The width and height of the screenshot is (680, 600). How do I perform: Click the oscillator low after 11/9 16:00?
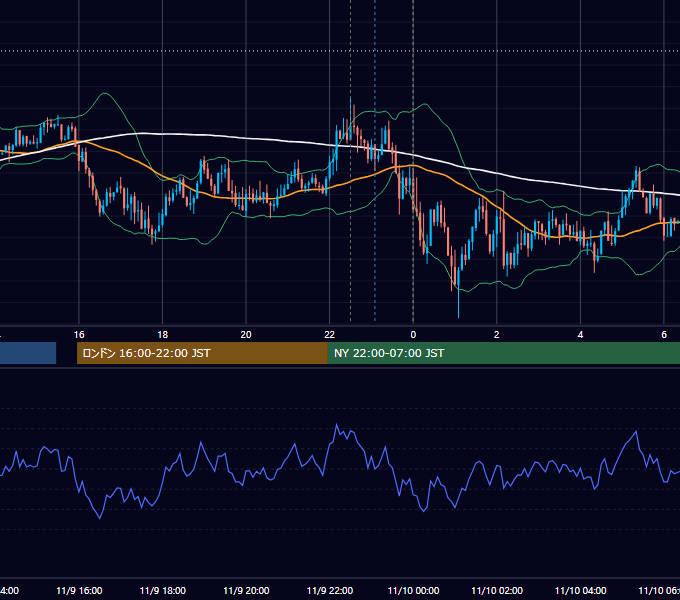click(100, 518)
